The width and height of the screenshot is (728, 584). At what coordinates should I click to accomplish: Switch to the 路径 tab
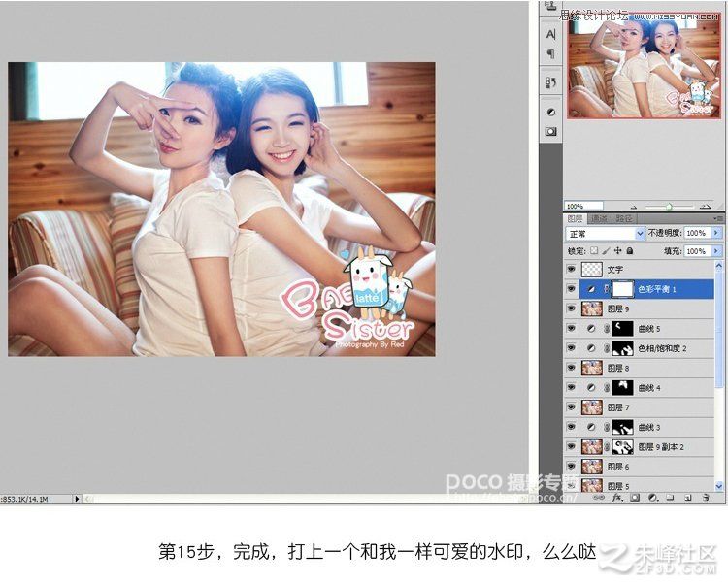(624, 218)
